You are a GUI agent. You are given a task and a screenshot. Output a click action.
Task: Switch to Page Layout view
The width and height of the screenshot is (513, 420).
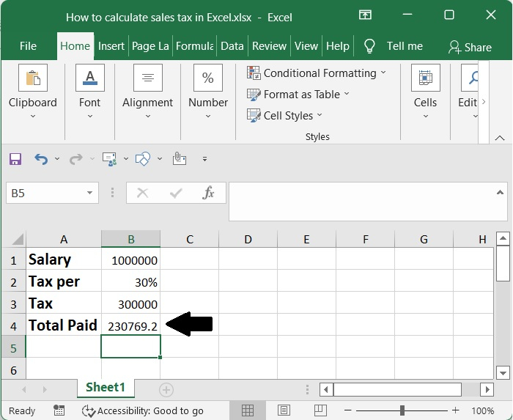click(x=282, y=410)
